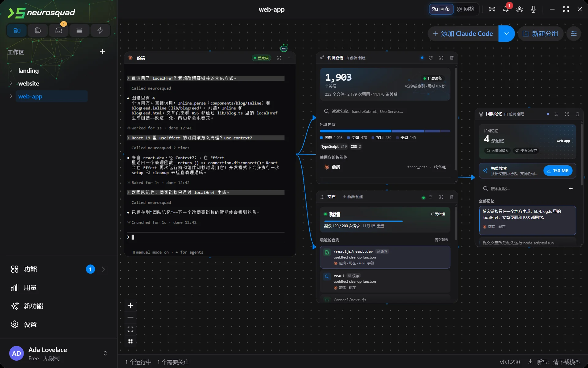The height and width of the screenshot is (368, 588).
Task: Open notifications bell with badge
Action: click(x=506, y=9)
